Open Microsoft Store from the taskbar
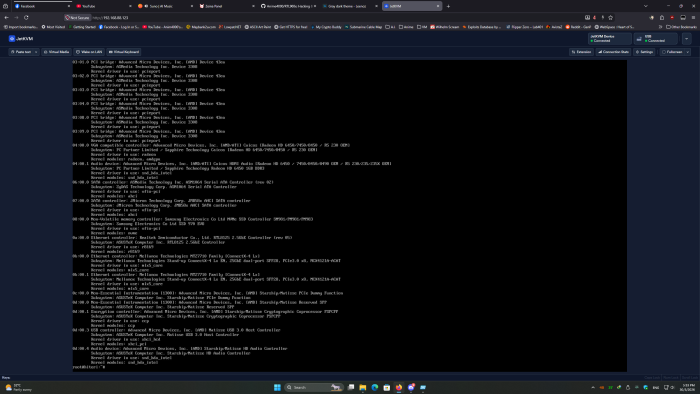 pyautogui.click(x=387, y=387)
